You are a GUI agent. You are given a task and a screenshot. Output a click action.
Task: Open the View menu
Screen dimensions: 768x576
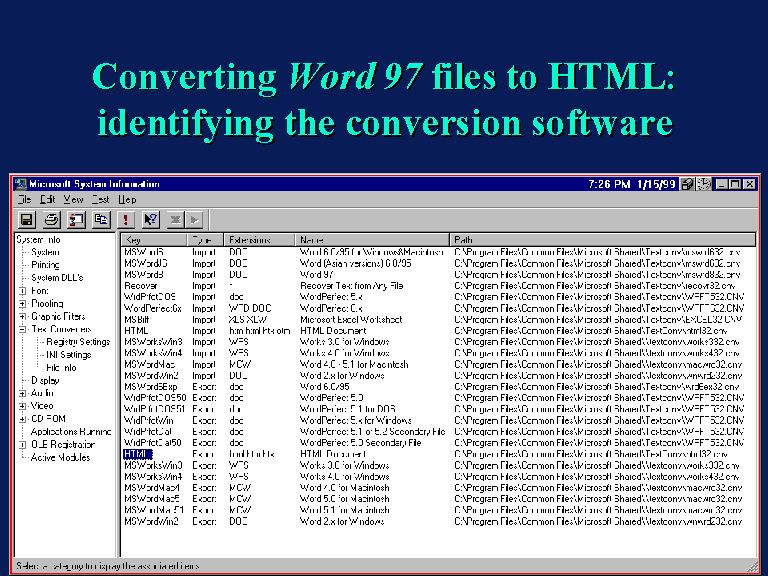click(73, 199)
